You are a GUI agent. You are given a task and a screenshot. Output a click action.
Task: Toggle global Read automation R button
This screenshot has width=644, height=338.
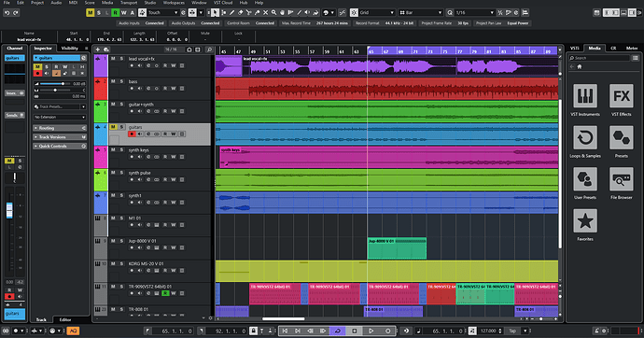click(116, 13)
